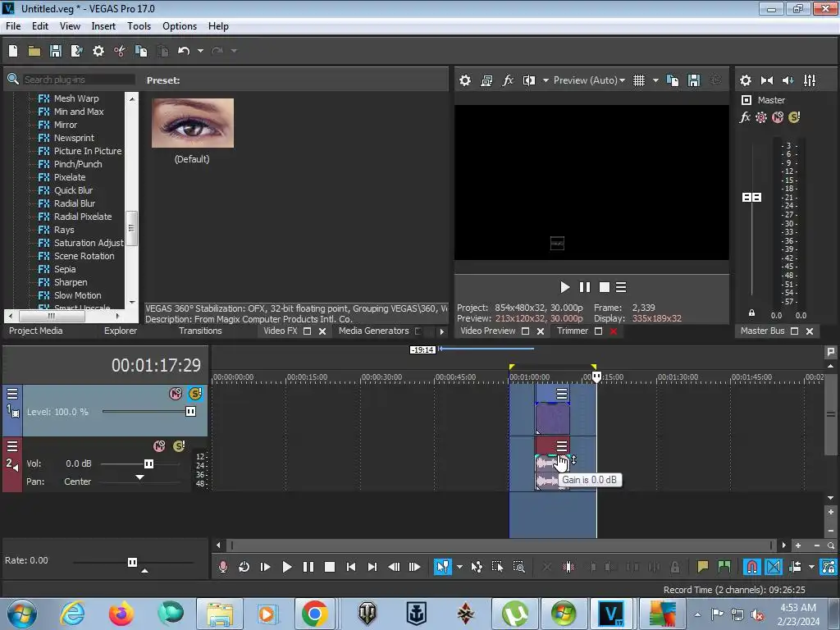Switch to Media Generators tab
Viewport: 840px width, 630px height.
pyautogui.click(x=373, y=331)
